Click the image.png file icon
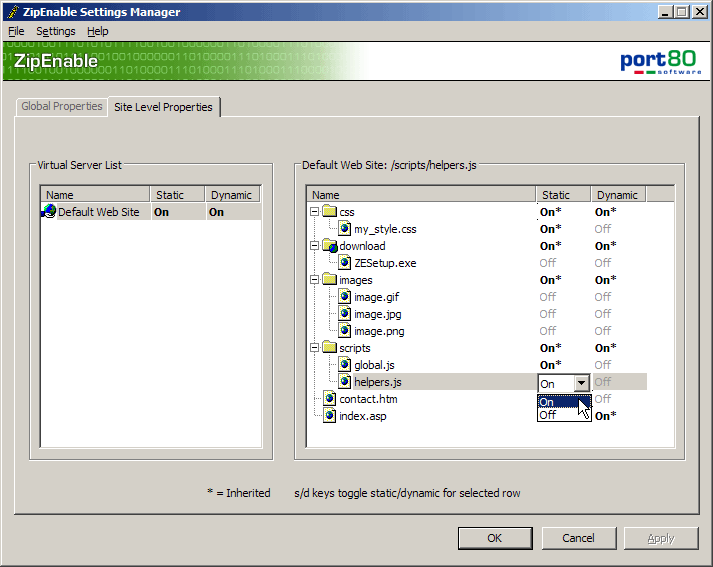The height and width of the screenshot is (567, 713). click(x=345, y=331)
